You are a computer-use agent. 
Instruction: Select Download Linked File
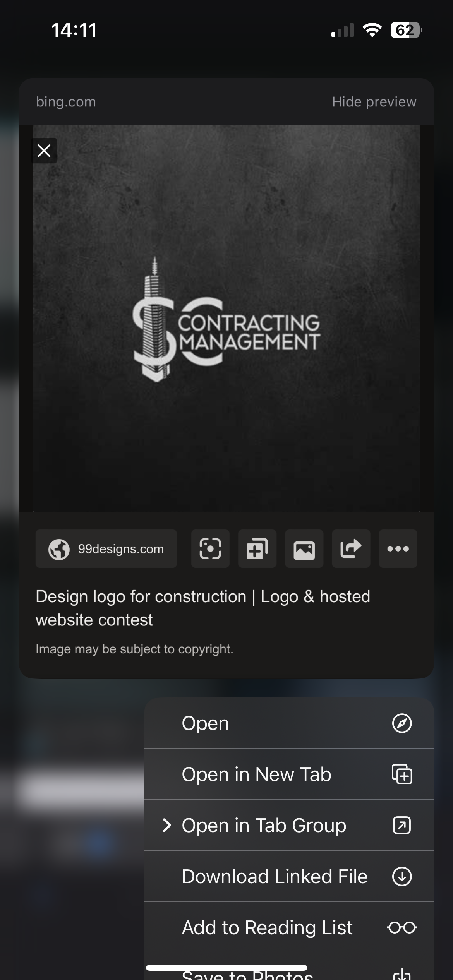click(274, 876)
